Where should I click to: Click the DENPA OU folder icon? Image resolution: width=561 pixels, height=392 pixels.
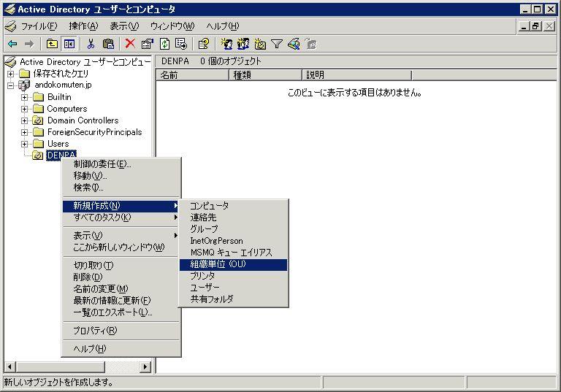point(38,155)
